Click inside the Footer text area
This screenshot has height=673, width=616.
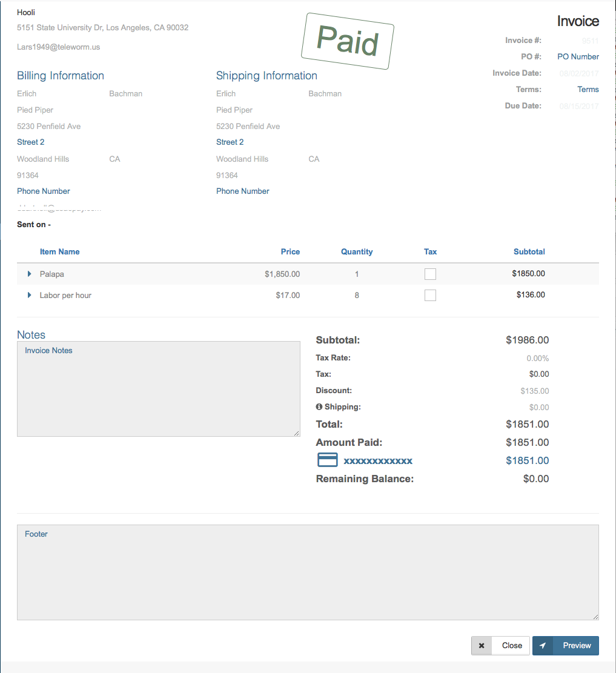point(308,571)
